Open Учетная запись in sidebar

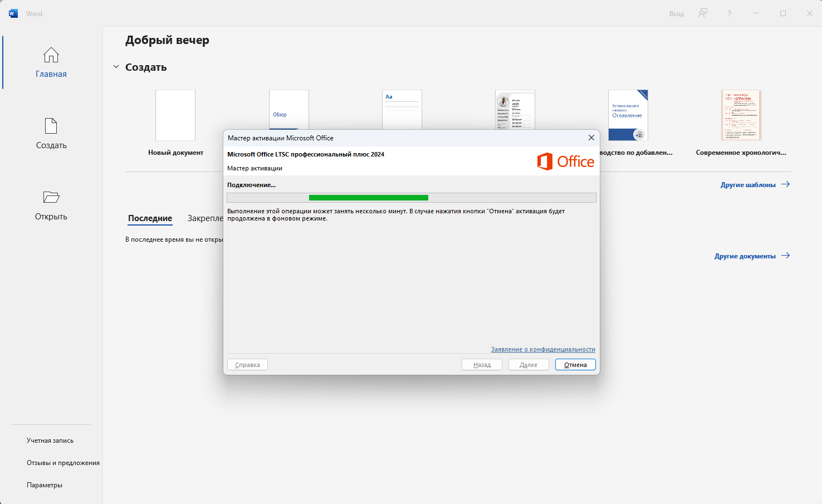50,441
